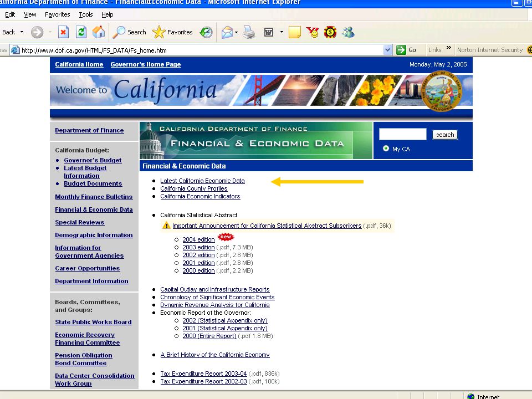
Task: Open Dynamic Revenue Analysis for California
Action: (215, 305)
